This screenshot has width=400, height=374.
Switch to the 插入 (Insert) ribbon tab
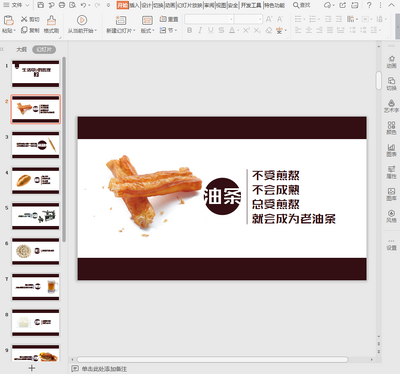pos(134,5)
